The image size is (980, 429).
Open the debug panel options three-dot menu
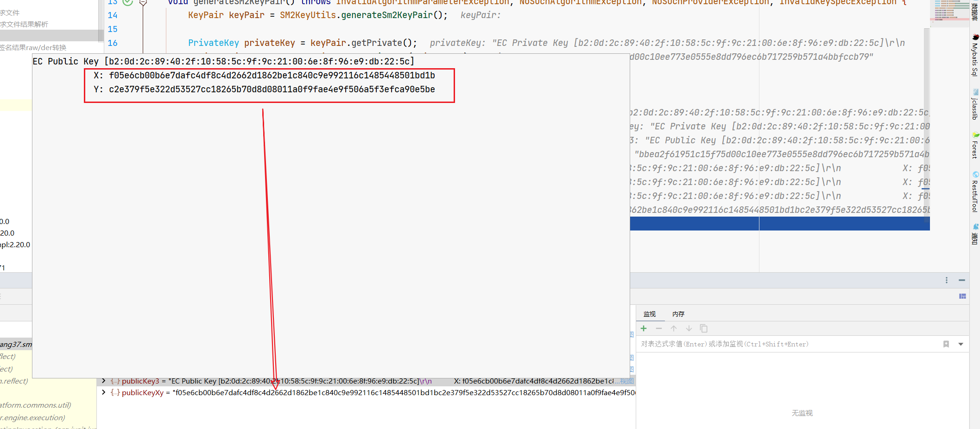(x=947, y=280)
